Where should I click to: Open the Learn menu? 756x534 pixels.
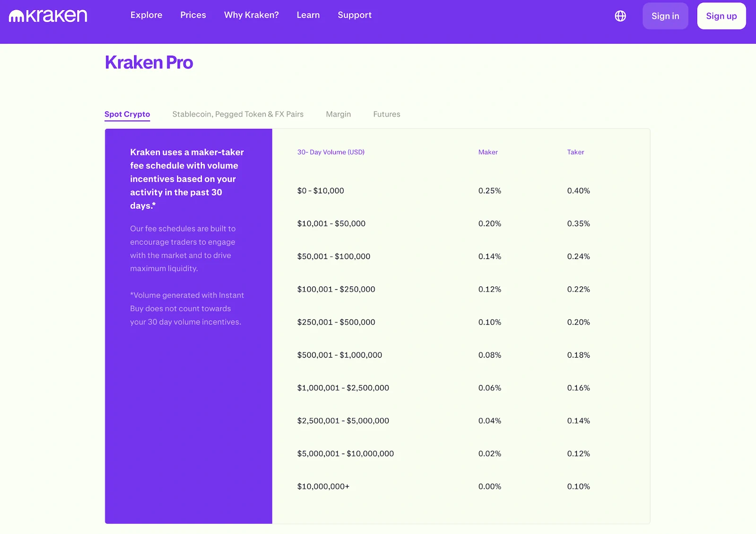coord(308,15)
